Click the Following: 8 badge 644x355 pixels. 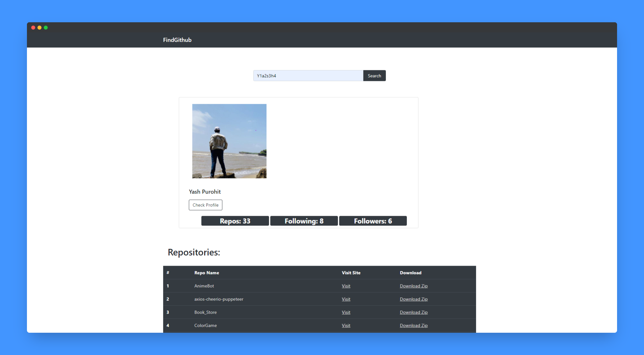(304, 221)
